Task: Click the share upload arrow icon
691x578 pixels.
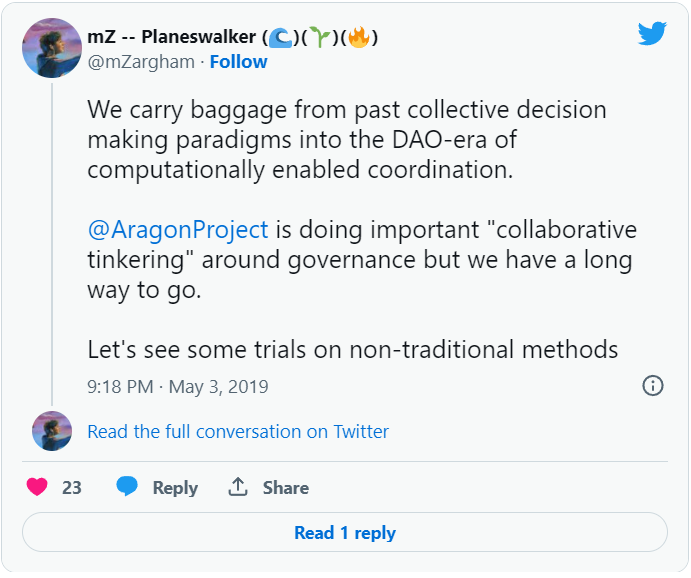Action: 238,487
